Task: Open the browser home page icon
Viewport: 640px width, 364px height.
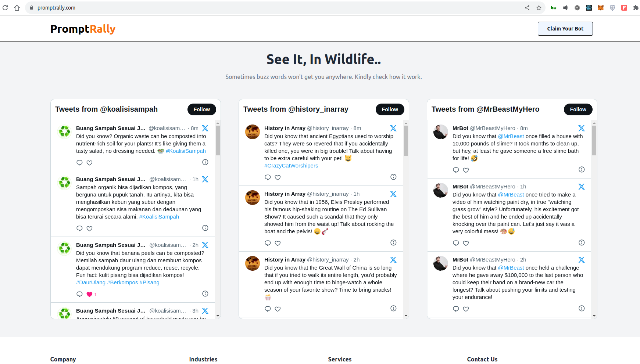Action: pyautogui.click(x=17, y=8)
